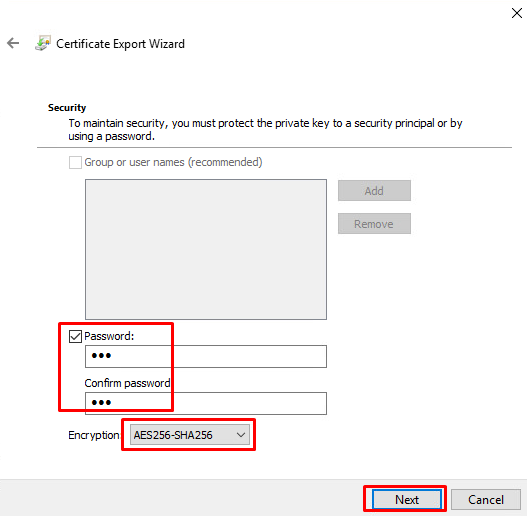
Task: Click the 'Confirm password' label
Action: (x=127, y=383)
